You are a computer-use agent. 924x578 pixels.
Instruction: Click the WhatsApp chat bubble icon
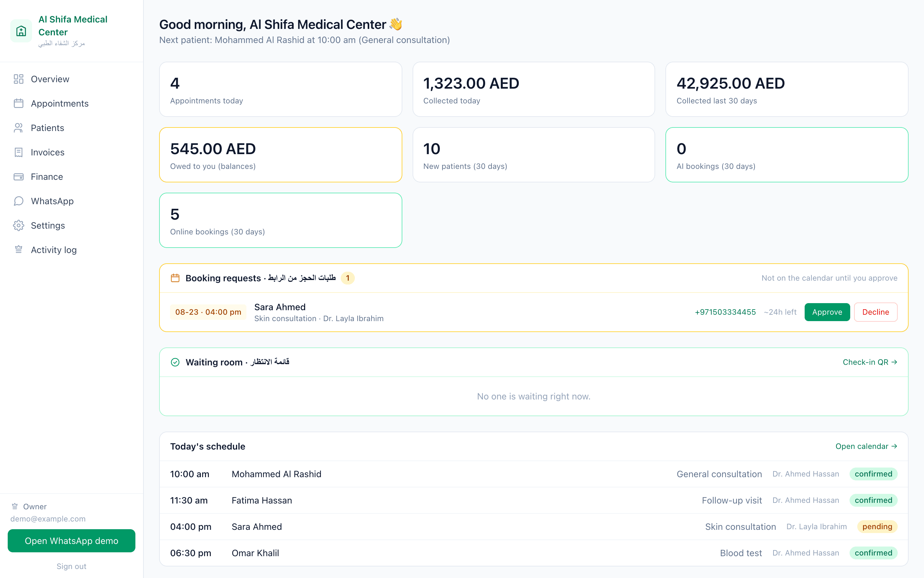(x=18, y=201)
